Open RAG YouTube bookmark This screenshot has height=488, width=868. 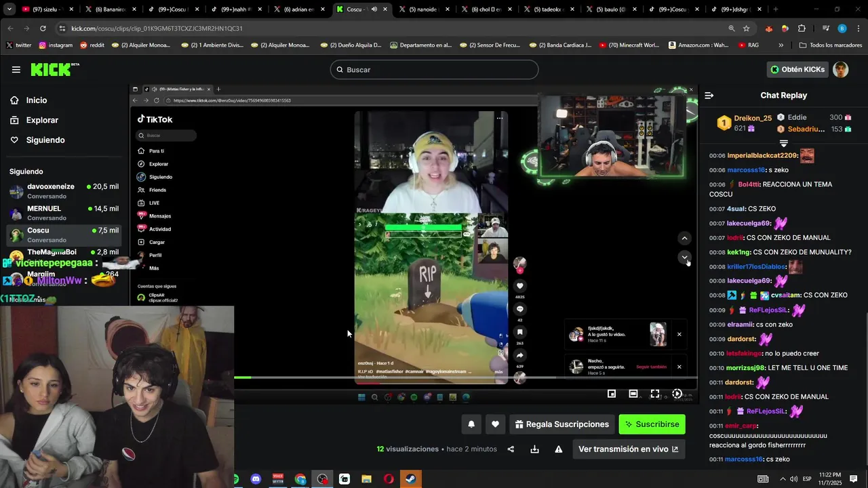tap(749, 45)
